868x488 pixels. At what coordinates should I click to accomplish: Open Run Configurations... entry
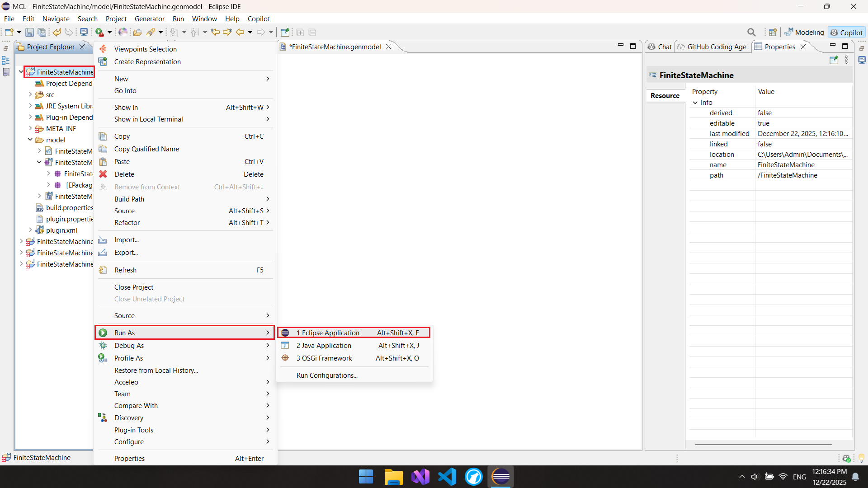click(x=327, y=375)
